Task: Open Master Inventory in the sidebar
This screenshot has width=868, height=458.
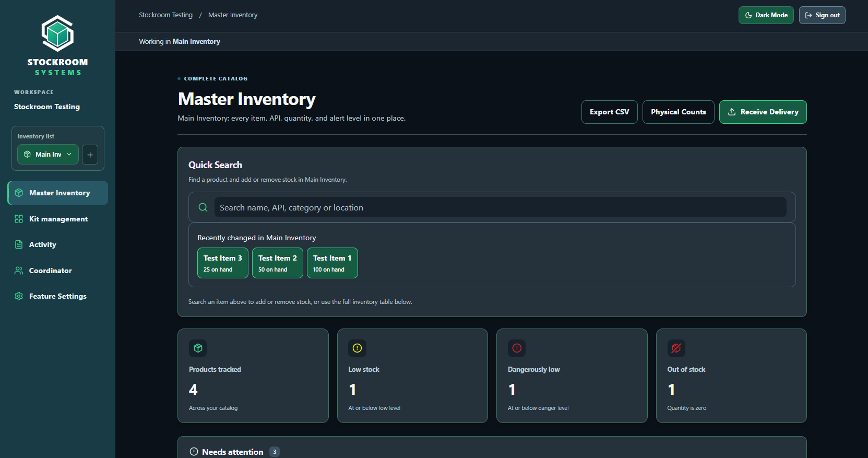Action: 58,193
